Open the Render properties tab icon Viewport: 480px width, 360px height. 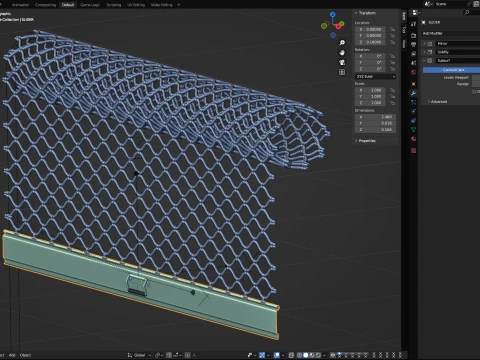click(x=414, y=35)
